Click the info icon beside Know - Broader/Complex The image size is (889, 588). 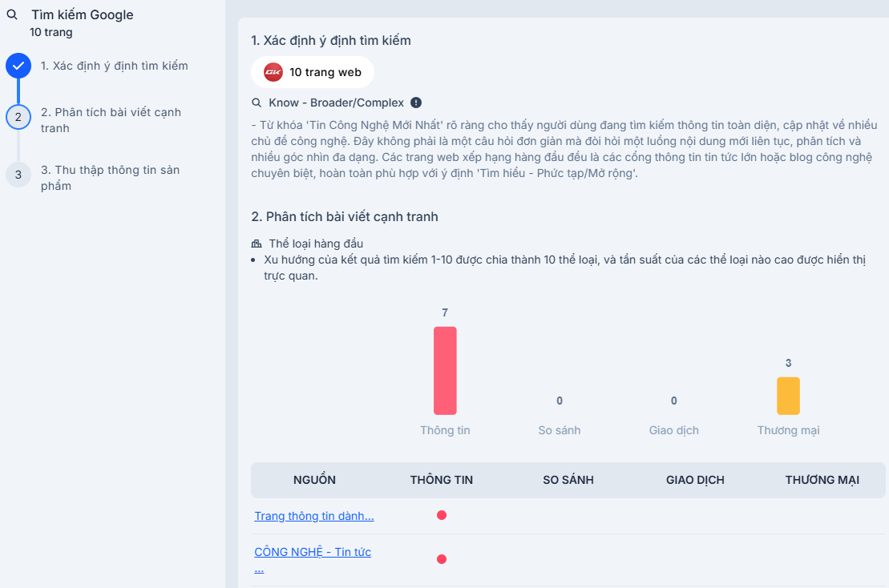click(x=416, y=103)
